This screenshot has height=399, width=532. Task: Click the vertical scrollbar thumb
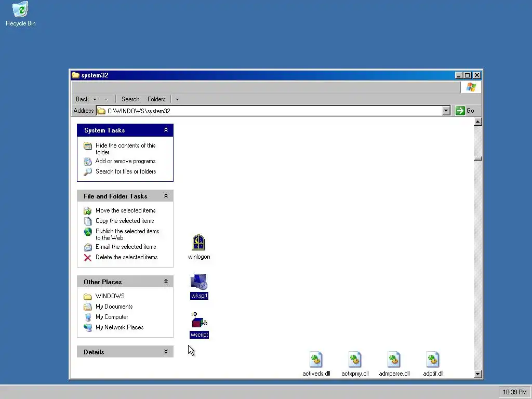point(478,158)
